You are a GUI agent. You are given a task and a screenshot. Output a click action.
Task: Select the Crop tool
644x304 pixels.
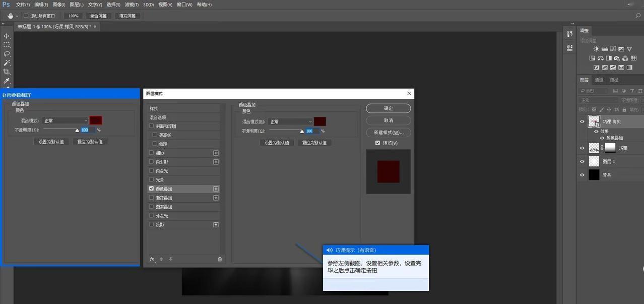point(7,72)
